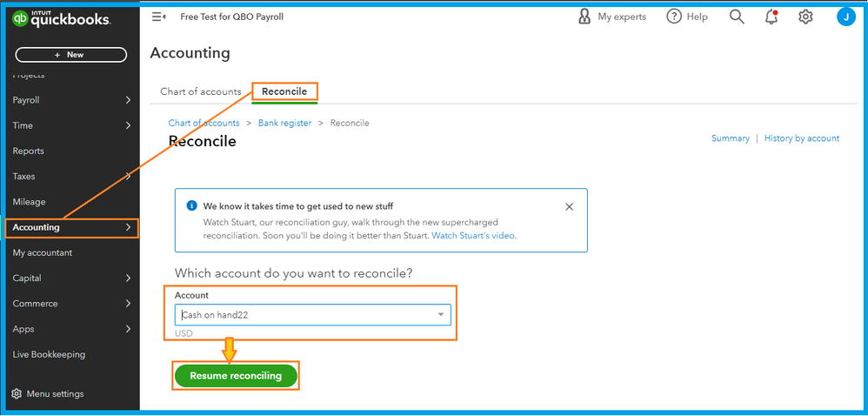Expand the Capital menu chevron
This screenshot has height=416, width=868.
[128, 278]
